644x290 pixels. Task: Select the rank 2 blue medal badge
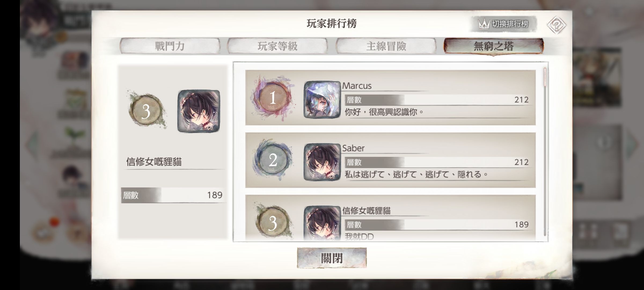point(273,160)
